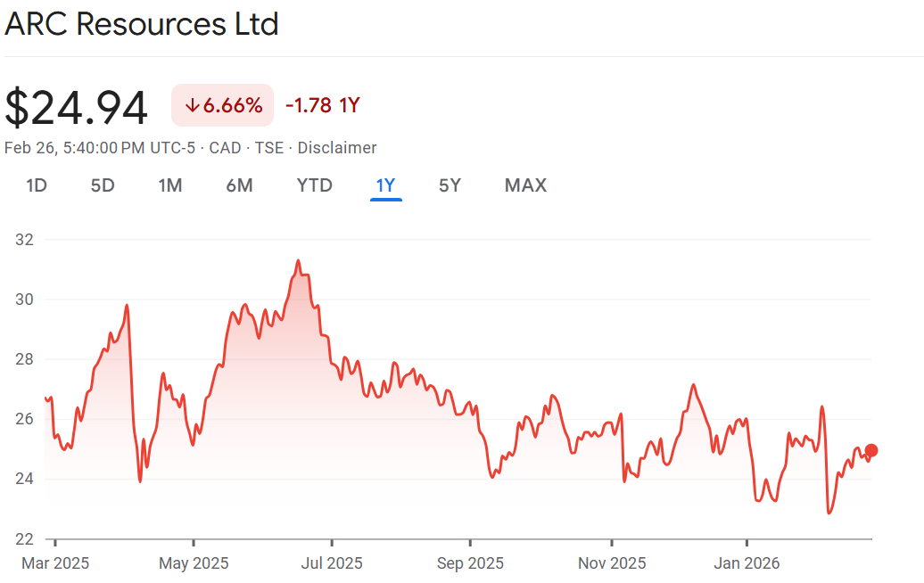Click the Jan 2026 axis label
The width and height of the screenshot is (924, 583).
tap(747, 563)
